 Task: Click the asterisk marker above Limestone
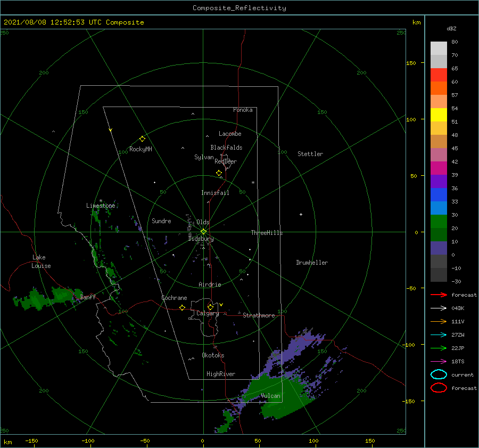point(101,201)
